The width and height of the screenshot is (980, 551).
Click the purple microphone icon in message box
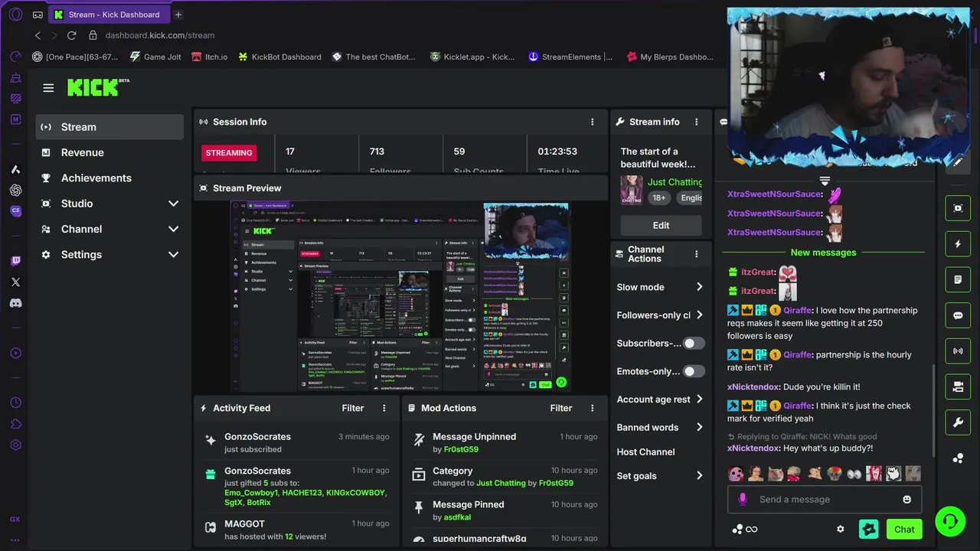[x=742, y=499]
